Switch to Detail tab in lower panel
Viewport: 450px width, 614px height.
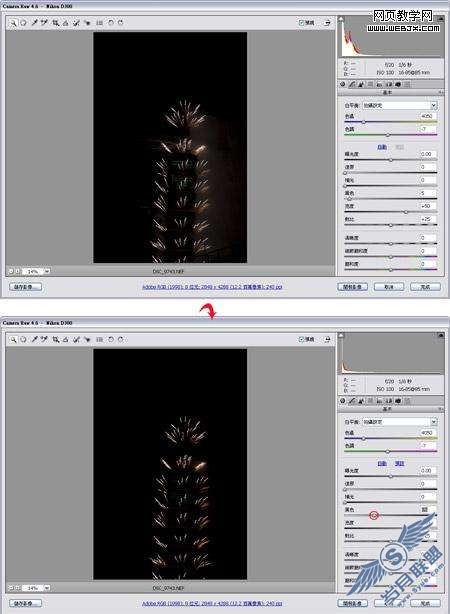361,401
